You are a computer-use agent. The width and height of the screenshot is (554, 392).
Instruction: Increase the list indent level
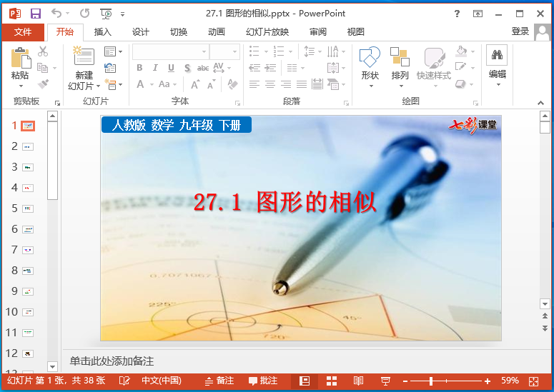(x=271, y=68)
